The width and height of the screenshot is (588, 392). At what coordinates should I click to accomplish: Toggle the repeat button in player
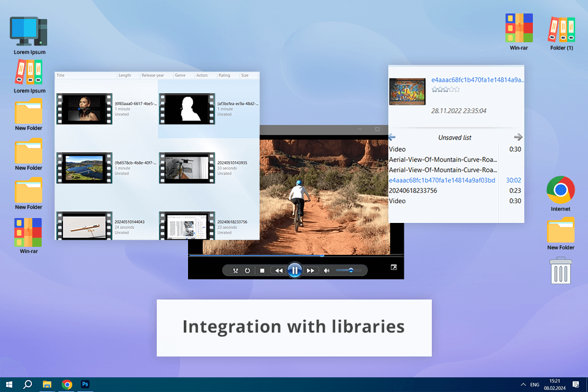pyautogui.click(x=247, y=271)
